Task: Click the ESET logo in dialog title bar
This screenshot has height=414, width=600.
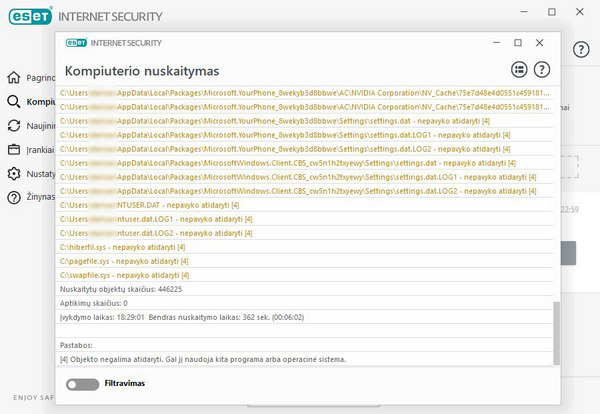Action: (76, 43)
